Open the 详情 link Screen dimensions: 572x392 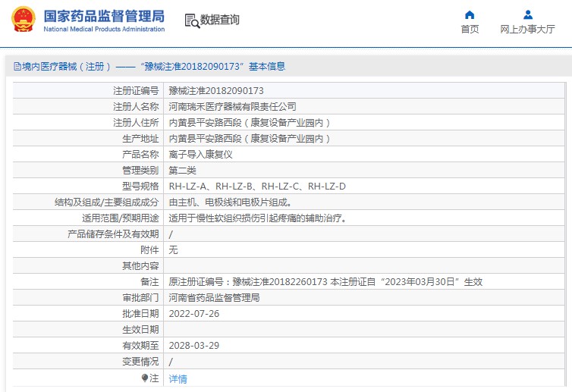(x=178, y=379)
